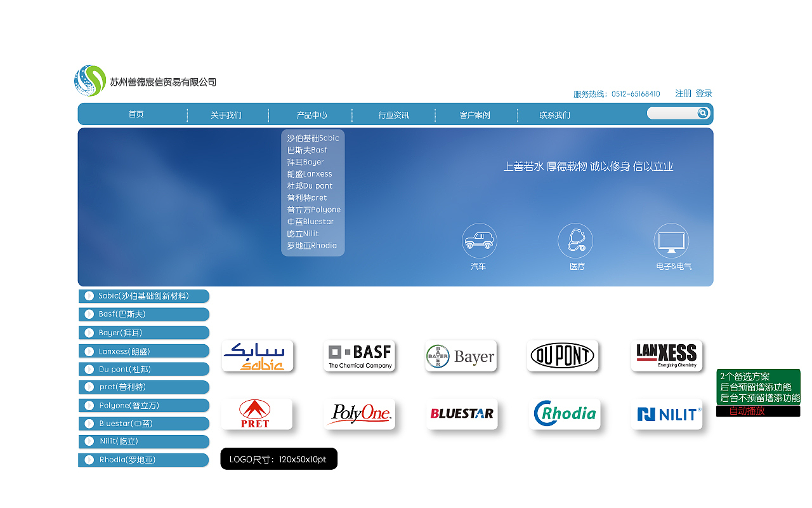Open the DuPont brand logo card
Viewport: 812px width, 508px height.
[563, 356]
